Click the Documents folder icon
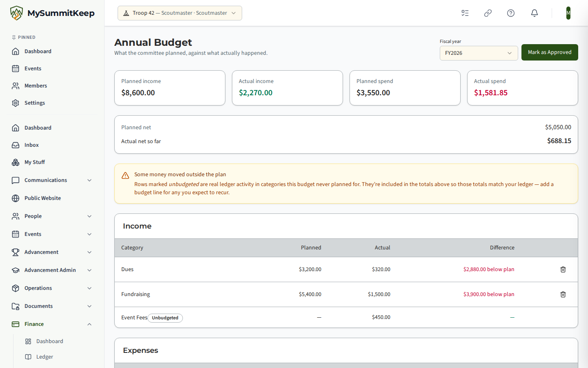The height and width of the screenshot is (368, 588). [16, 306]
